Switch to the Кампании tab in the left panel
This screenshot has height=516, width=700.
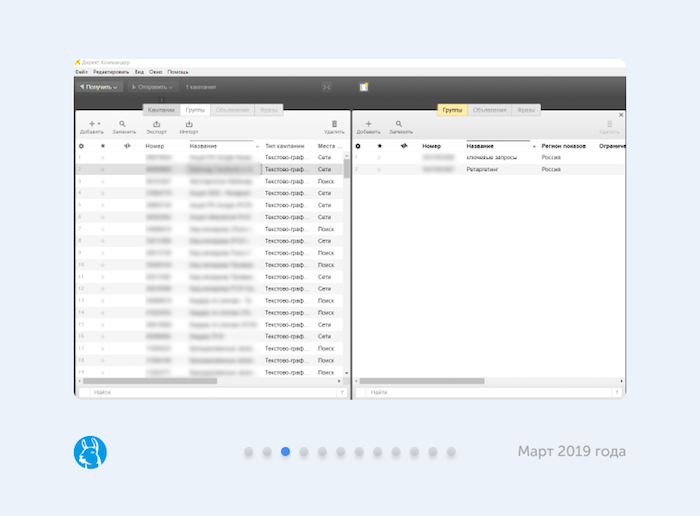point(161,110)
